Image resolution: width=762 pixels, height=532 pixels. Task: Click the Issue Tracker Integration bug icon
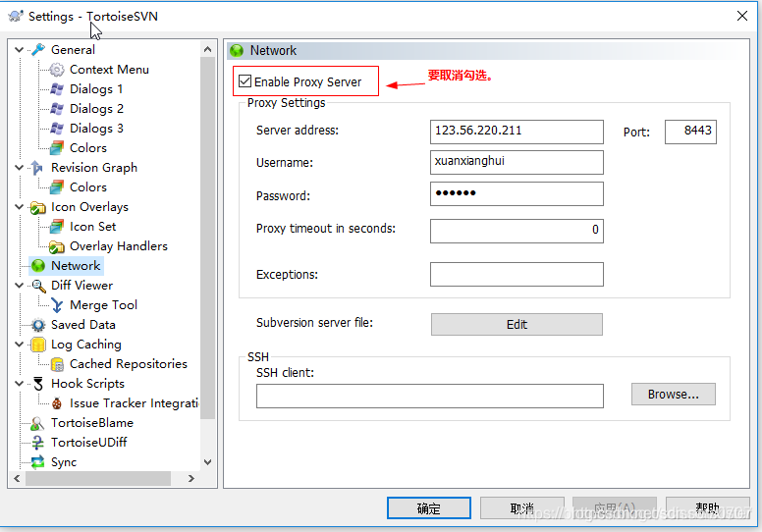[x=57, y=403]
